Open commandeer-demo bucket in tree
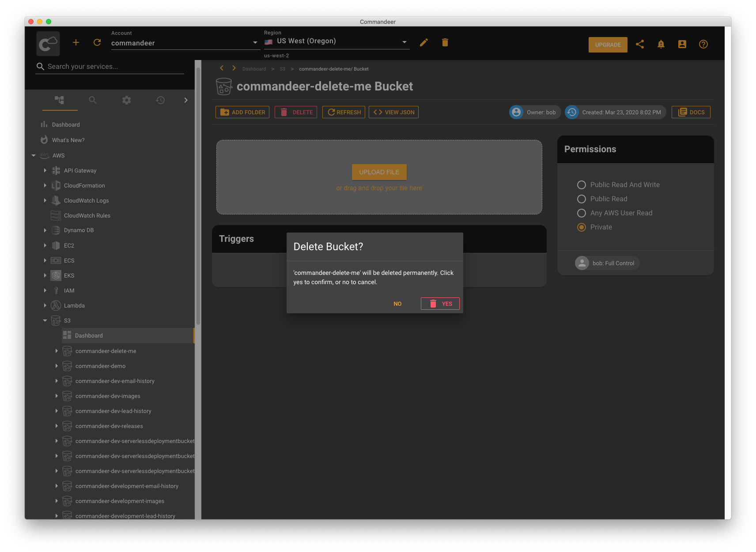 pos(100,366)
